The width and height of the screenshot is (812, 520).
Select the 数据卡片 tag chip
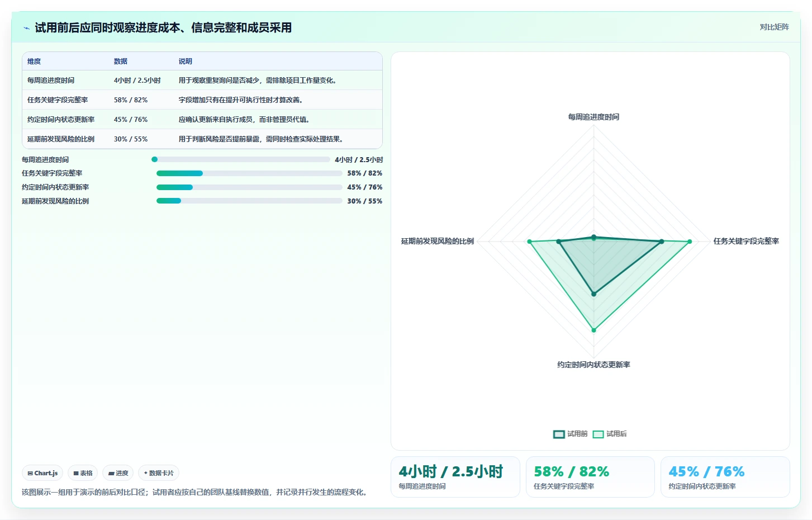[159, 473]
